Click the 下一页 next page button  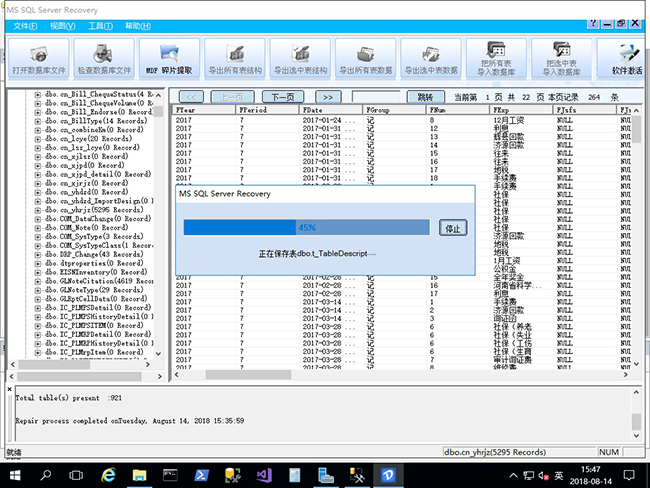point(282,96)
